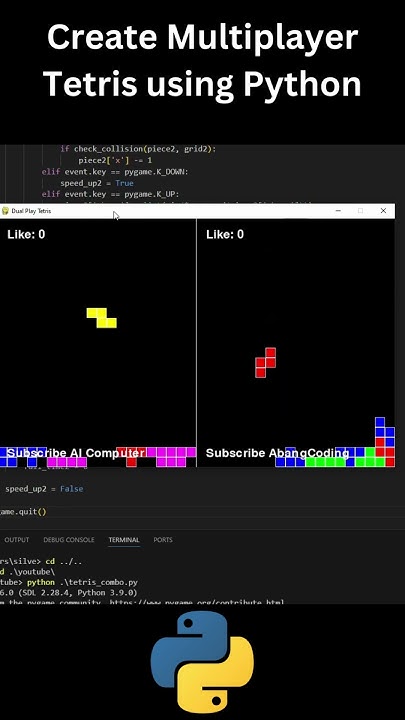This screenshot has width=405, height=720.
Task: Maximize the Dual Play Tetris window
Action: point(360,211)
